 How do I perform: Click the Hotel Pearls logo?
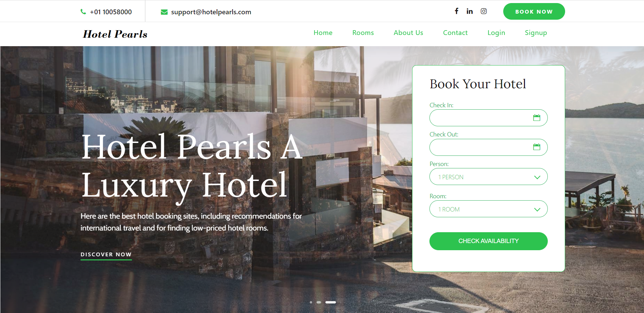pos(115,34)
